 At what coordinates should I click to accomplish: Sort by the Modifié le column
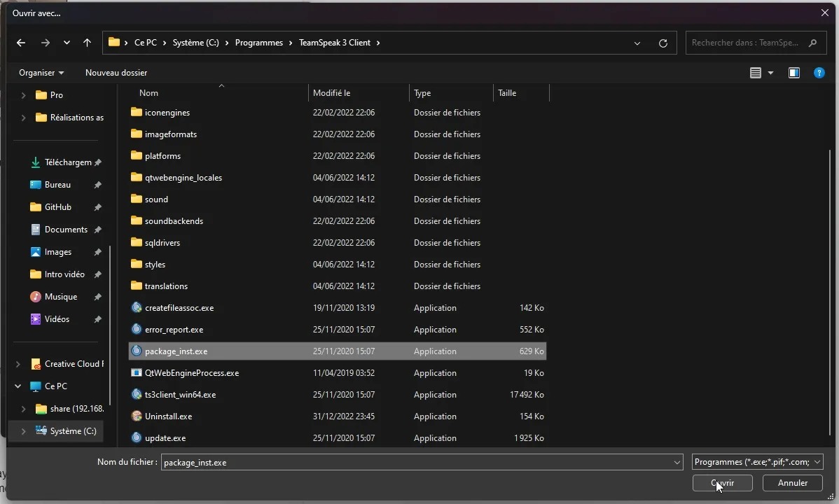(x=331, y=93)
